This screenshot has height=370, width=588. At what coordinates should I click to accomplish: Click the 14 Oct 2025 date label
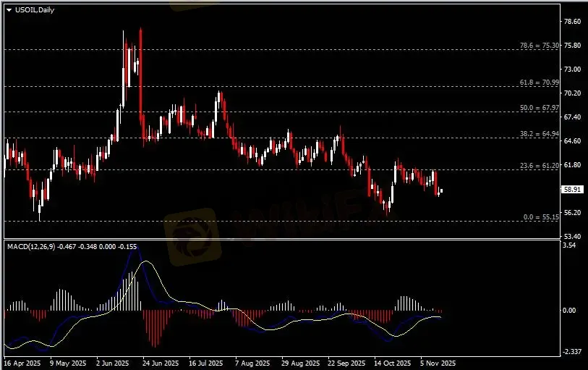tap(392, 363)
